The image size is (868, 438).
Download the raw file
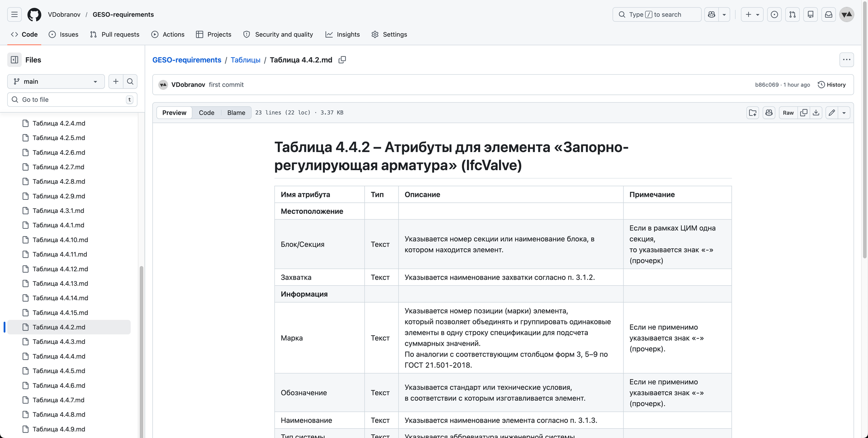[816, 113]
